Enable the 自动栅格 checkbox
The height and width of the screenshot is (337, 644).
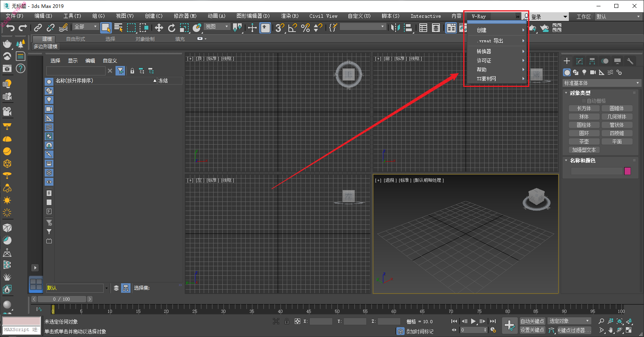584,101
